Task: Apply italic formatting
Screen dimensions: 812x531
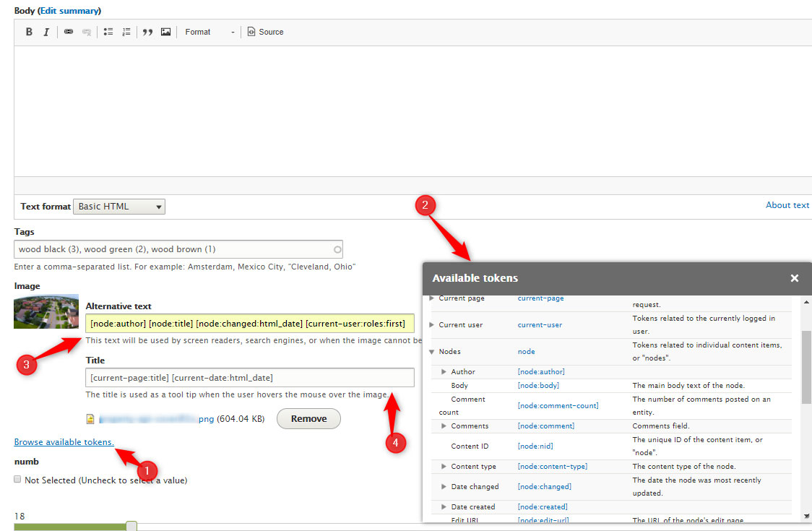Action: (46, 32)
